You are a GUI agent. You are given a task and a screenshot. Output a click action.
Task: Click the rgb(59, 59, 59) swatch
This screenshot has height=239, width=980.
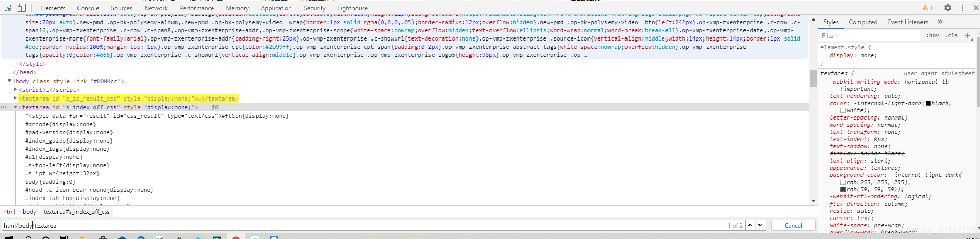click(x=843, y=189)
